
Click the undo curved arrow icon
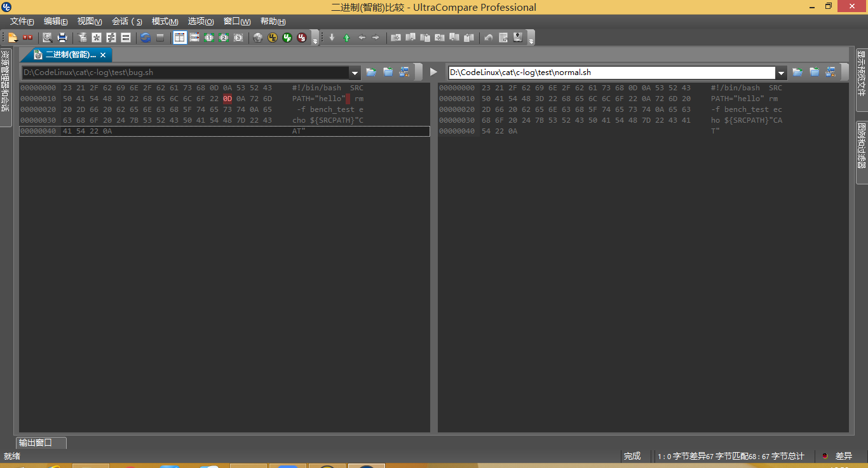point(489,38)
